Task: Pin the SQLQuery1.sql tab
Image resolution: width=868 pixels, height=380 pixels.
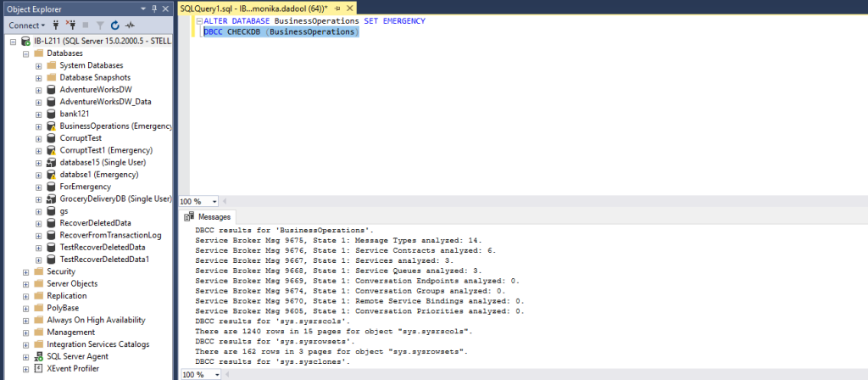Action: coord(337,8)
